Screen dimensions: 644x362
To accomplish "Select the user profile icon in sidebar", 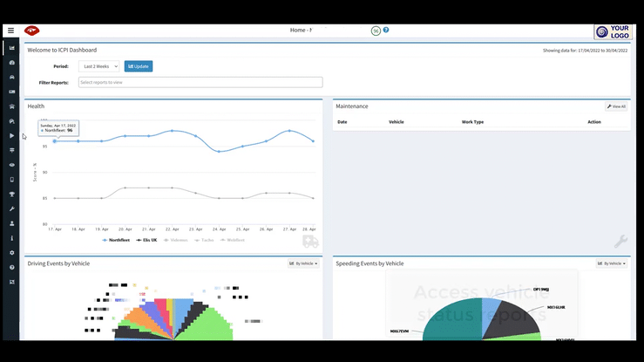I will pos(12,223).
